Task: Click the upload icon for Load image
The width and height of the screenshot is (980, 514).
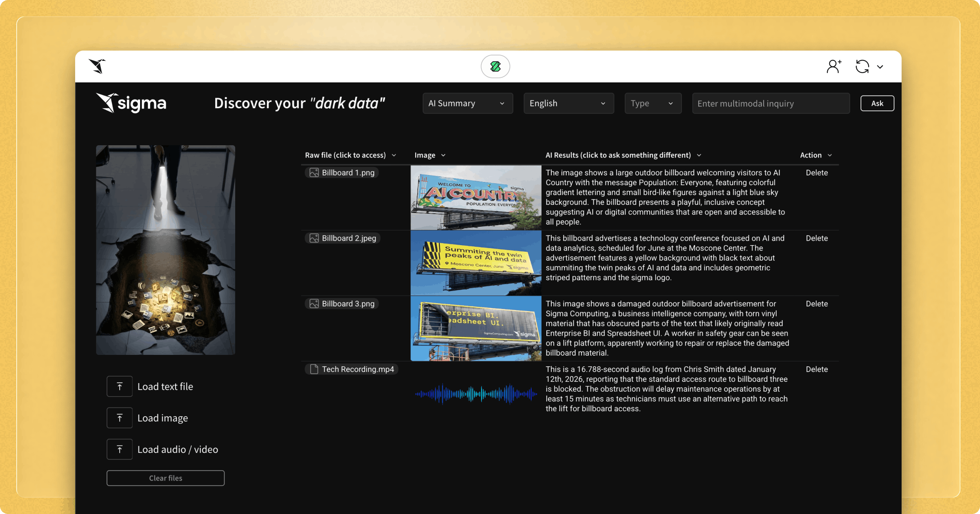Action: click(x=120, y=418)
